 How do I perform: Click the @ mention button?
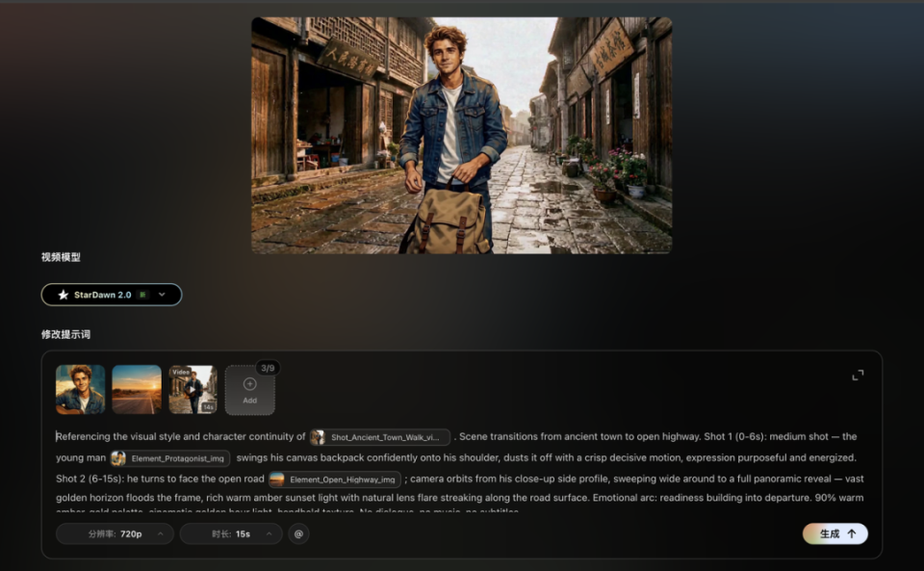pyautogui.click(x=298, y=533)
